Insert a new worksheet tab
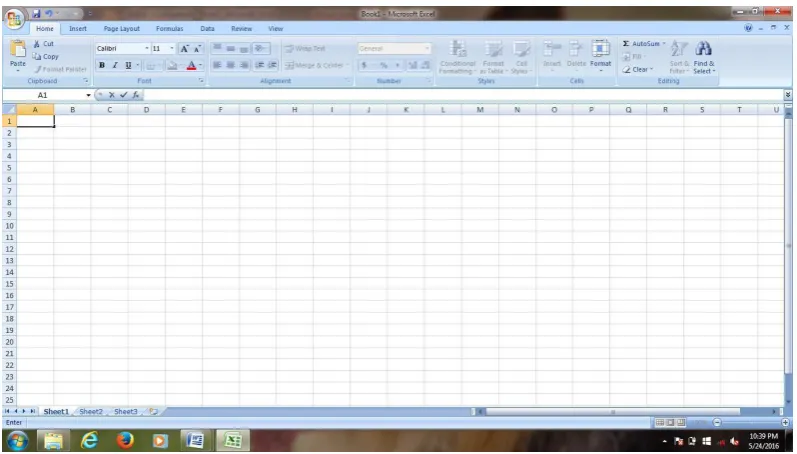Viewport: 797px width, 454px height. [x=153, y=411]
